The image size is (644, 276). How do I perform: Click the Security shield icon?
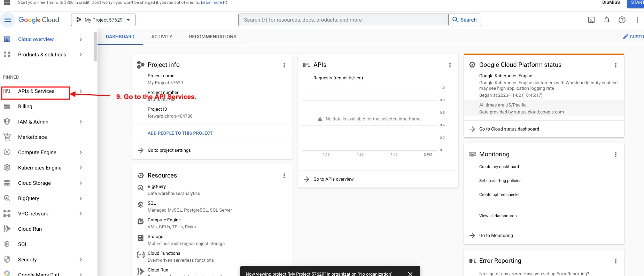coord(7,259)
